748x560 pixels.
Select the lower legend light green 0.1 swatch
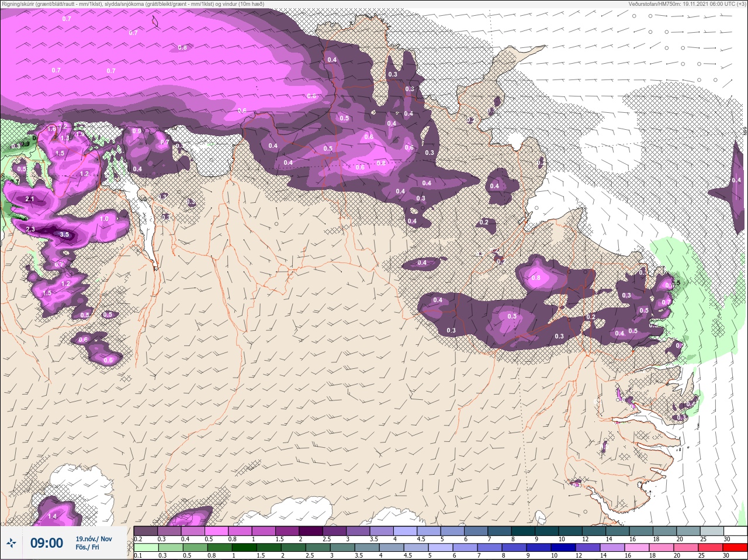click(146, 548)
